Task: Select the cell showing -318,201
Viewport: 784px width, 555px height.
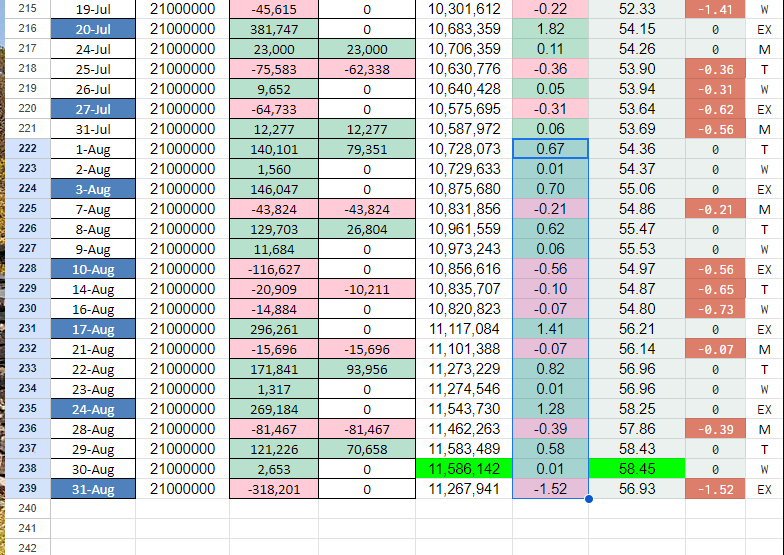Action: 274,489
